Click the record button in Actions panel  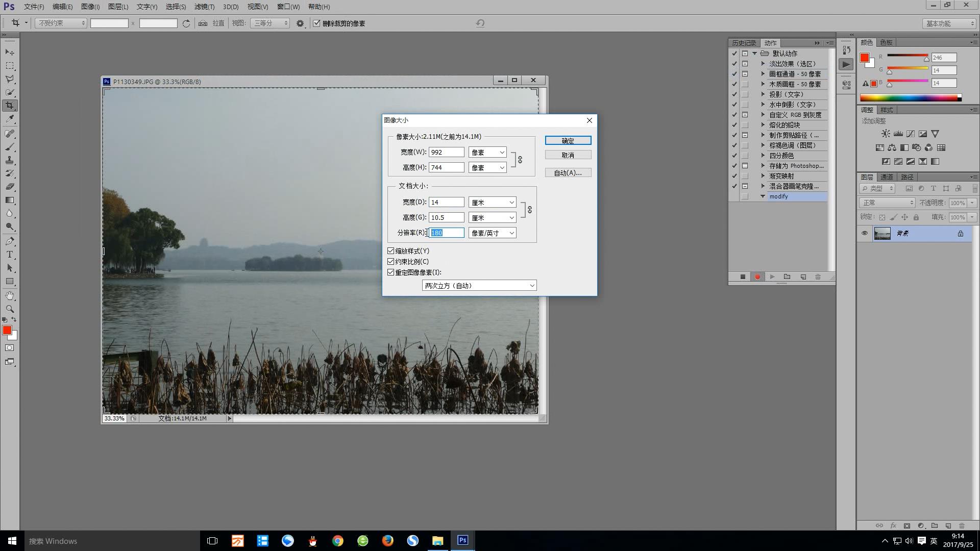coord(757,277)
